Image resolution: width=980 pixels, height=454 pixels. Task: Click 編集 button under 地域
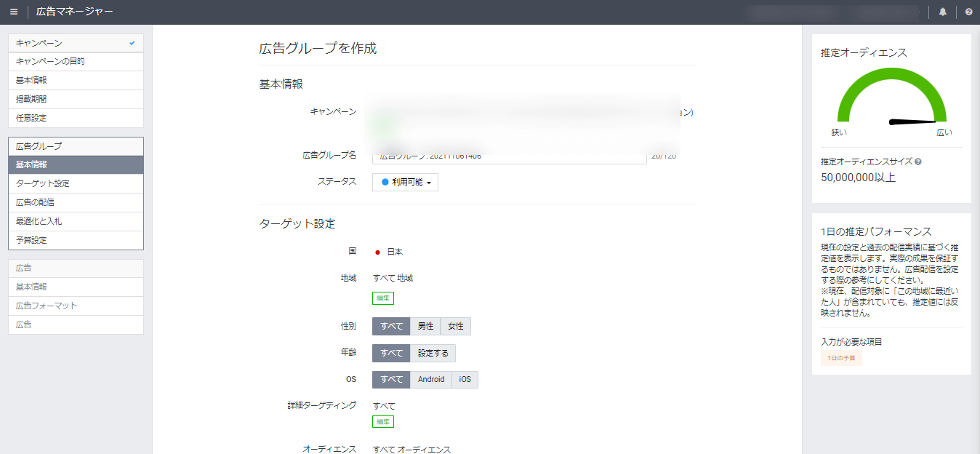383,298
